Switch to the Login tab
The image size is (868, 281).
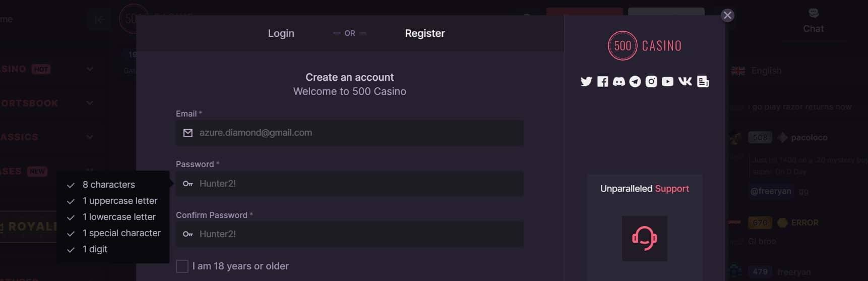[281, 33]
